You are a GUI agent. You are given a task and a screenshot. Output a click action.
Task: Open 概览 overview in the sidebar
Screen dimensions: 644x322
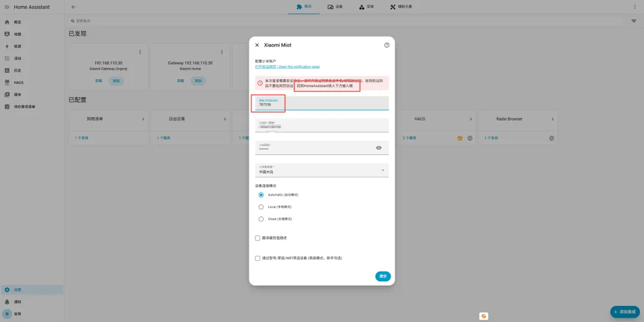point(32,22)
